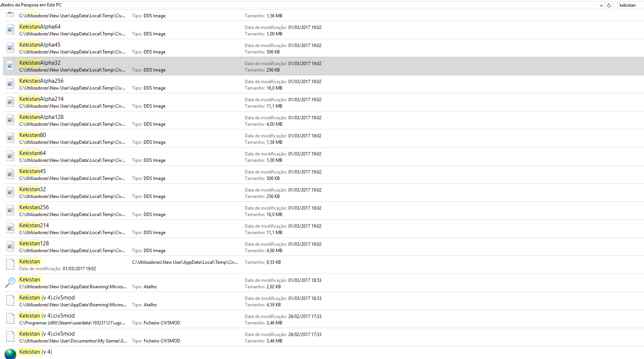Click the Kekistan32 file name
This screenshot has width=644, height=359.
tap(33, 189)
